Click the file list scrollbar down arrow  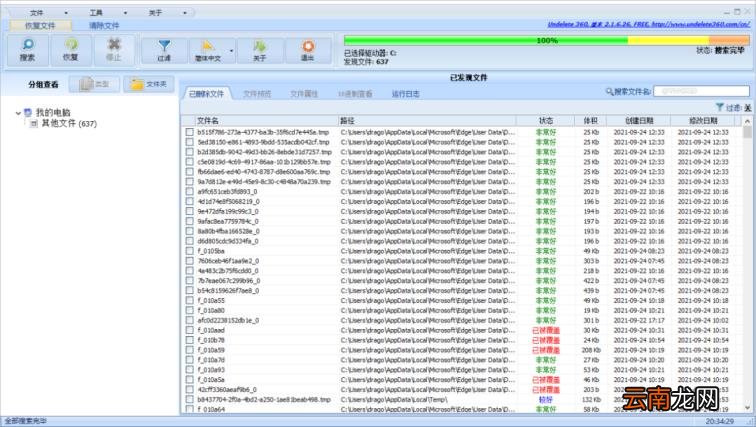pos(747,408)
